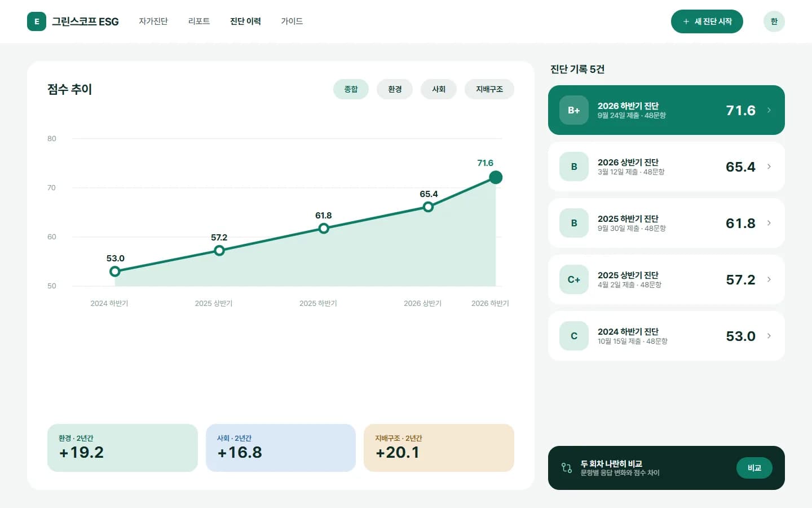
Task: Open the 리포트 menu
Action: click(199, 21)
